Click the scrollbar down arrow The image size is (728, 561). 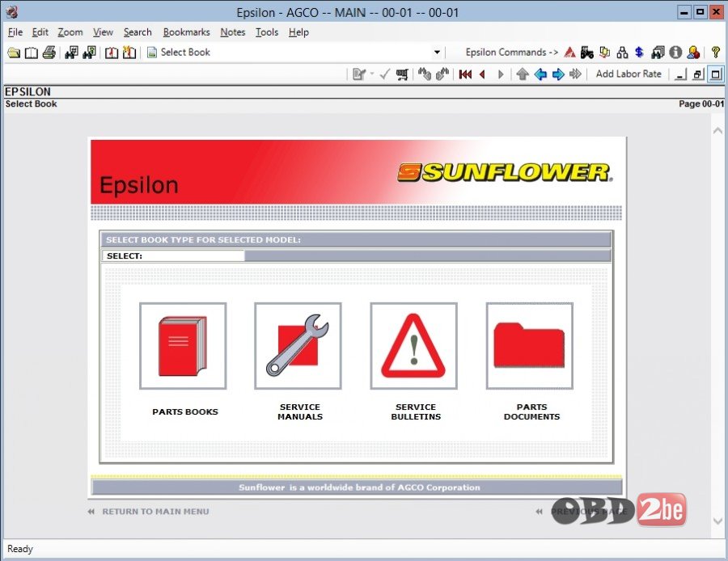point(717,521)
